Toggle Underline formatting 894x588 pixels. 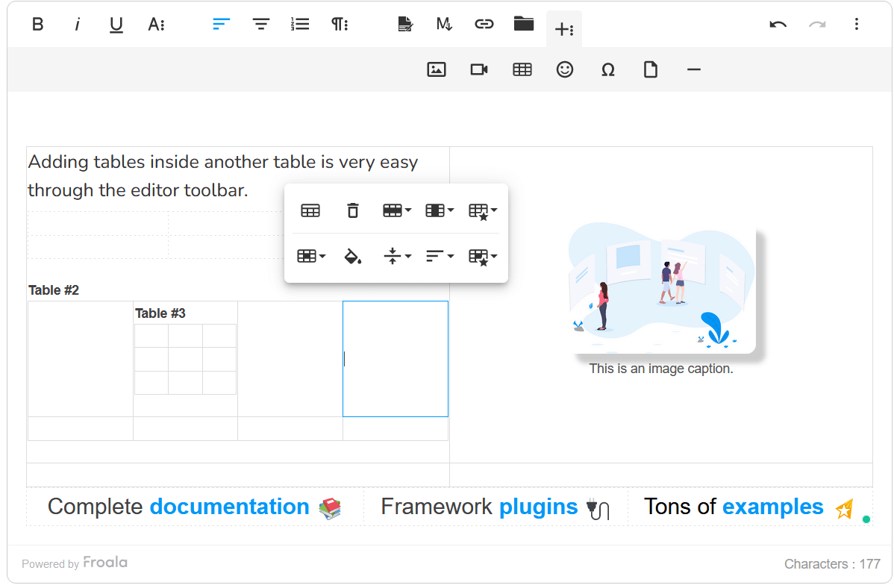tap(116, 24)
